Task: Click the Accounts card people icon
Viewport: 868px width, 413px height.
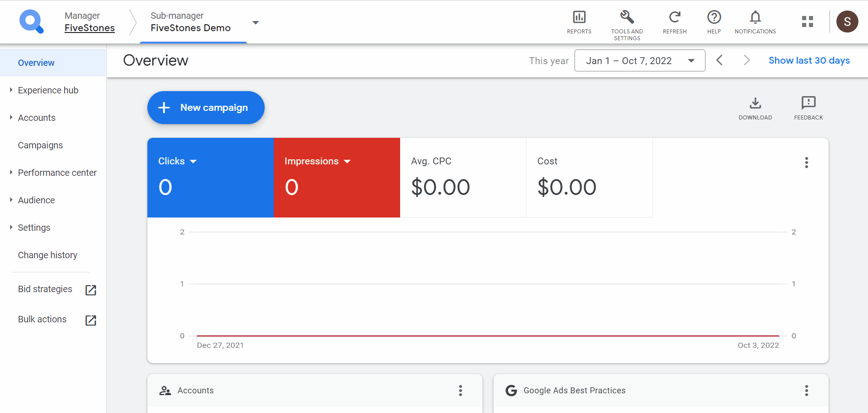Action: pos(165,391)
